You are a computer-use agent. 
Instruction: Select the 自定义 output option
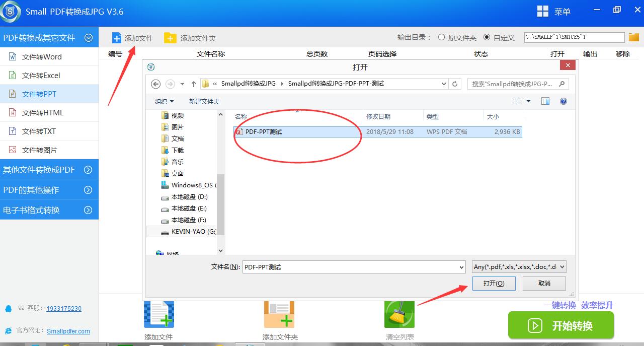pos(487,37)
